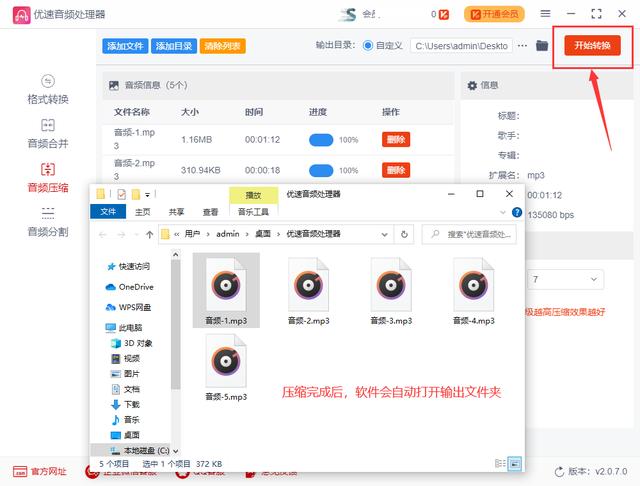Select the 音频压缩 audio compression module
Screen dimensions: 640x486
(x=48, y=178)
